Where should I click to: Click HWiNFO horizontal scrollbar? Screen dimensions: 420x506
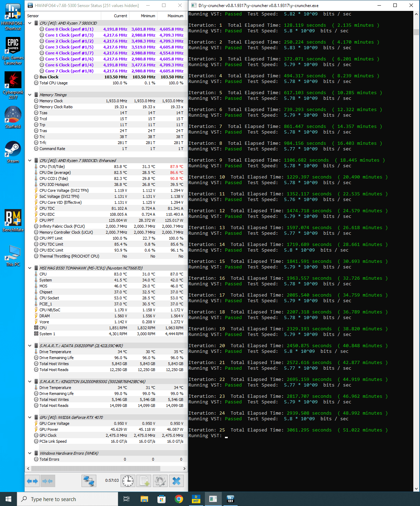click(96, 468)
